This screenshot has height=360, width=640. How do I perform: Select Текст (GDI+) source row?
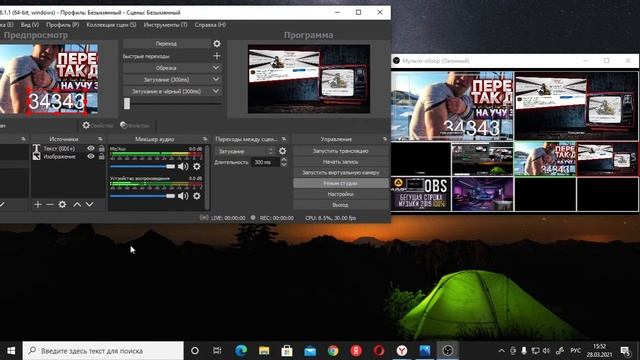[69, 149]
